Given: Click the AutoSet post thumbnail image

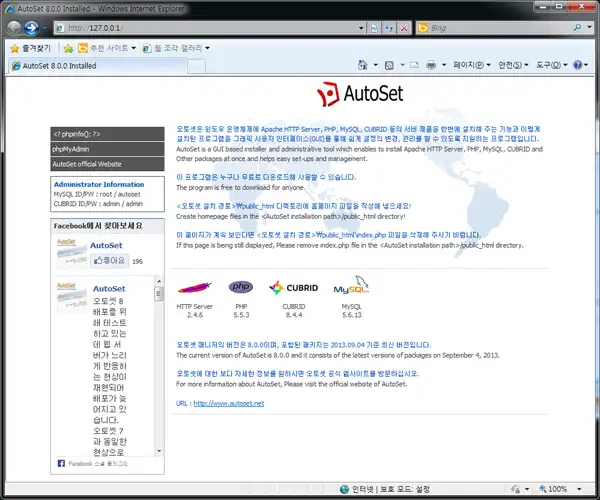Looking at the screenshot, I should tap(72, 298).
